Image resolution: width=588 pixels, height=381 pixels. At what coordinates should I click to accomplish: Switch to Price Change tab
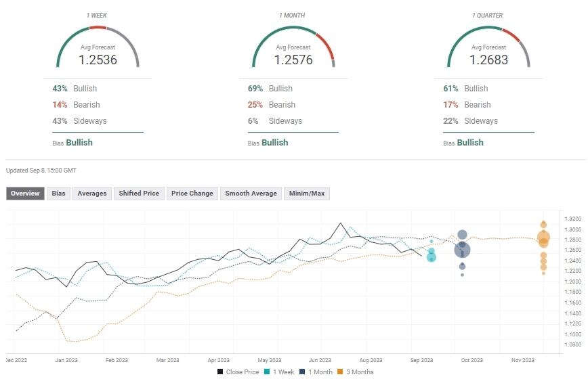[x=192, y=194]
